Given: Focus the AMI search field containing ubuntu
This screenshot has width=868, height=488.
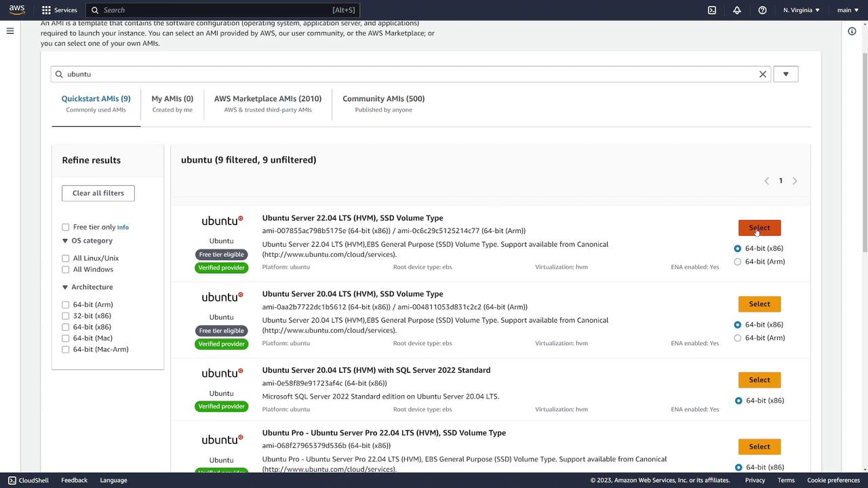Looking at the screenshot, I should pos(412,74).
